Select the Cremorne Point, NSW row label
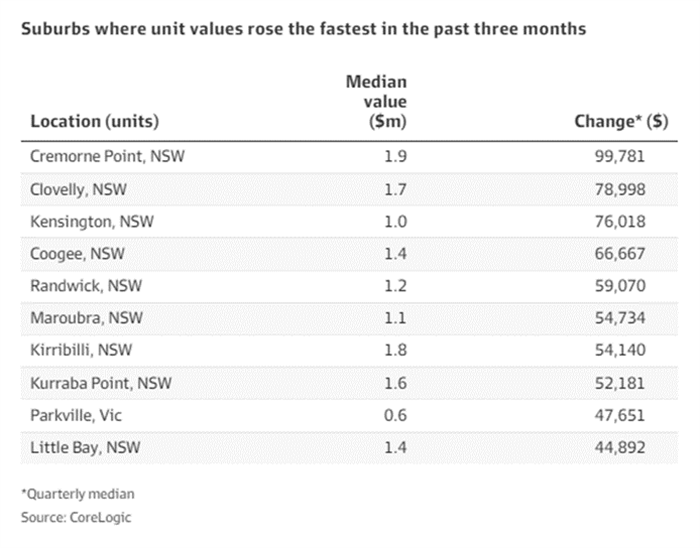 (x=108, y=156)
